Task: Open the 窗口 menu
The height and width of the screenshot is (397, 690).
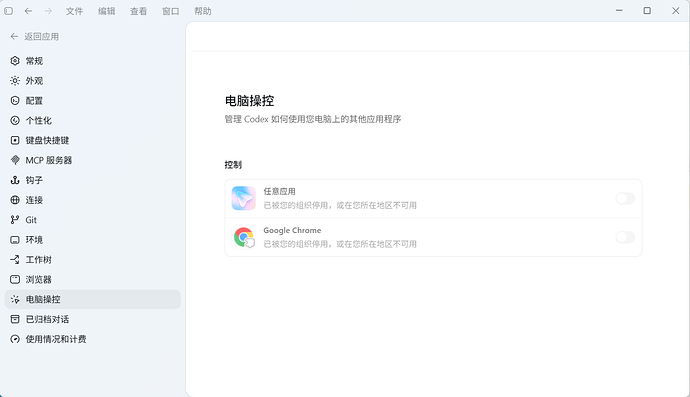Action: point(171,11)
